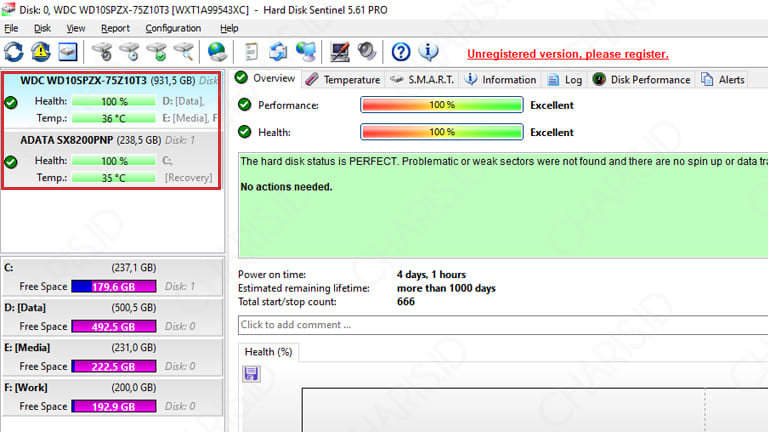The image size is (768, 432).
Task: Switch to the Disk Performance tab
Action: (642, 79)
